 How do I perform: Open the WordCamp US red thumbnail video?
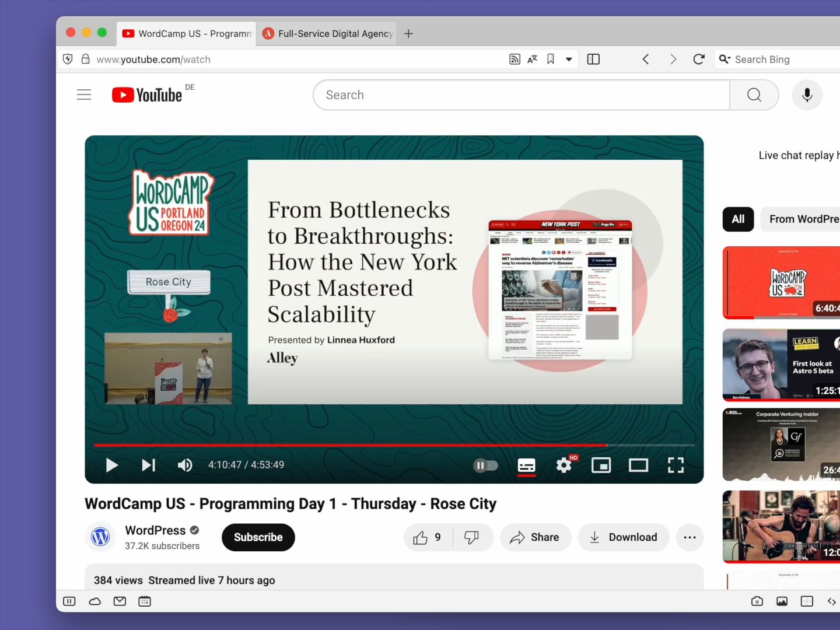(781, 283)
